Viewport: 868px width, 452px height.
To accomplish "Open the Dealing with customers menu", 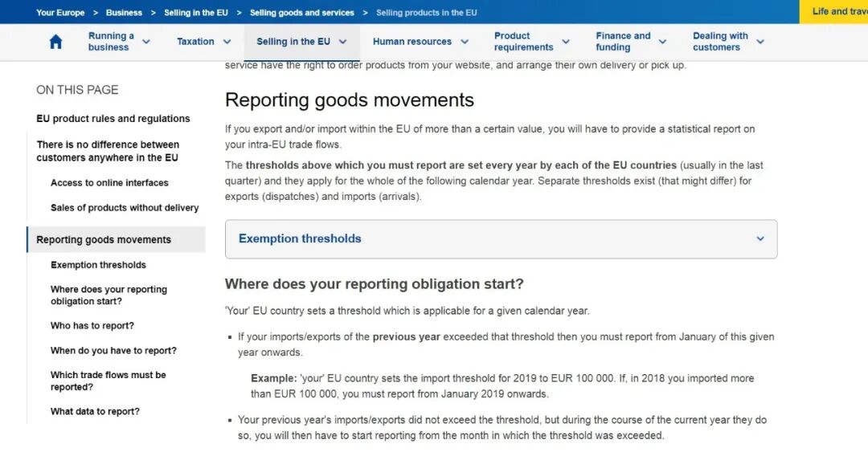I will click(x=720, y=42).
